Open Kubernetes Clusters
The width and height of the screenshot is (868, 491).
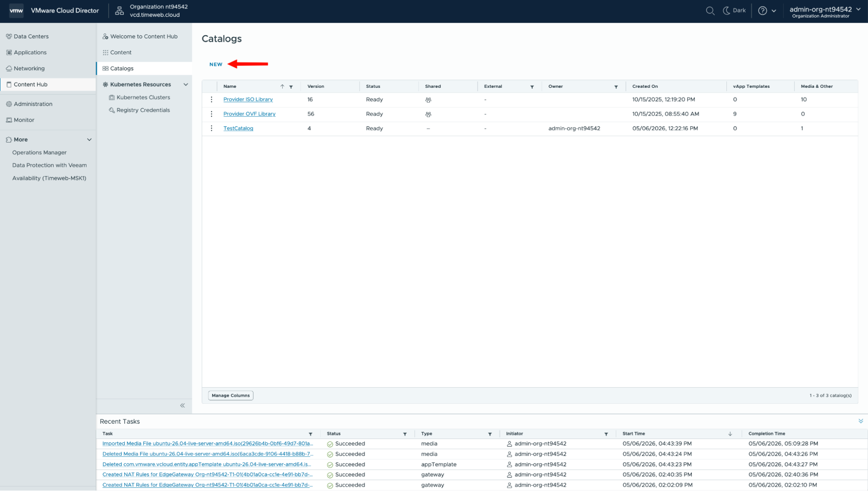[x=143, y=98]
